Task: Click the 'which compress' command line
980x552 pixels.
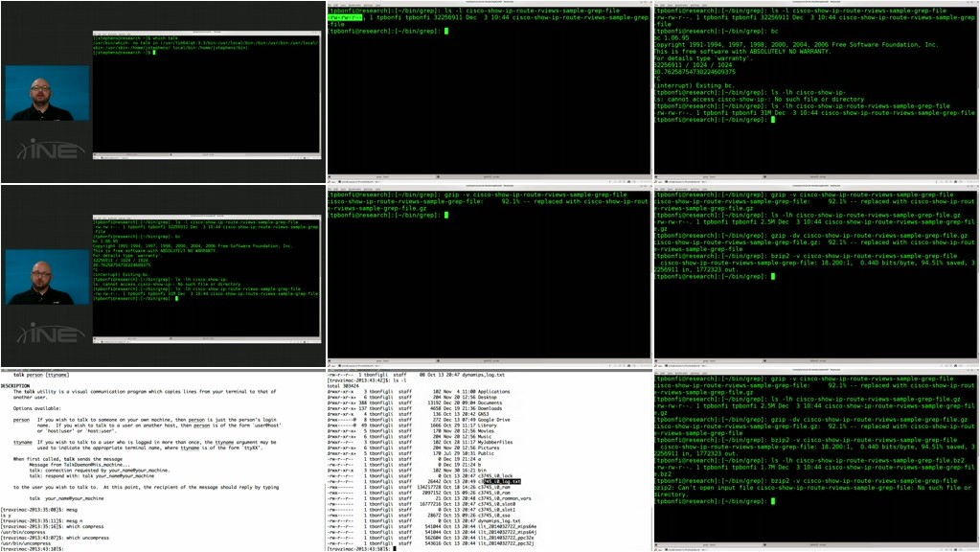Action: [52, 526]
